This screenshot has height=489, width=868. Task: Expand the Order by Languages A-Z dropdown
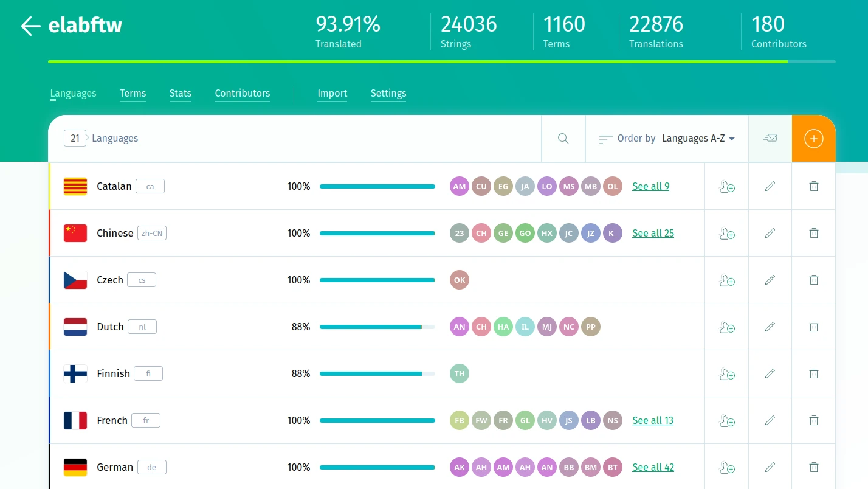pyautogui.click(x=698, y=139)
